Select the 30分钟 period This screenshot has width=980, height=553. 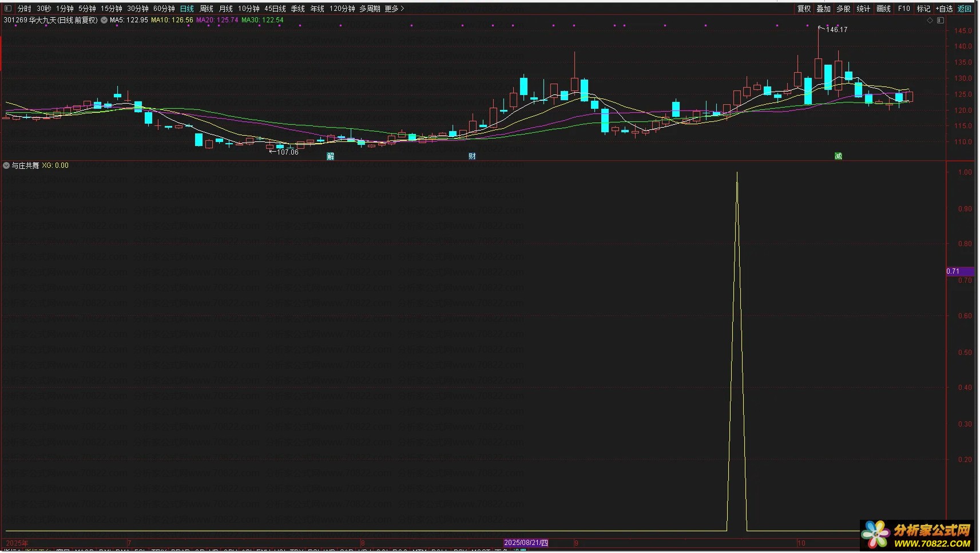138,9
